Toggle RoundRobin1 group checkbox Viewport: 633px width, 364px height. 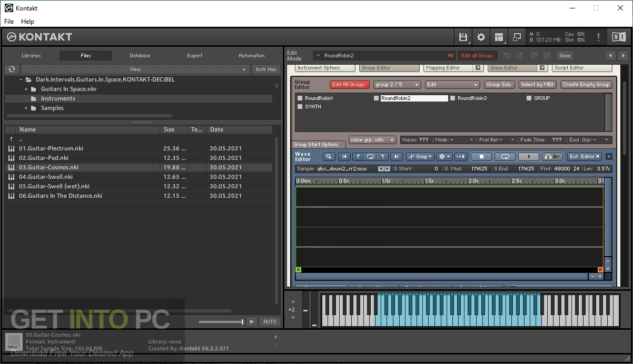point(300,98)
